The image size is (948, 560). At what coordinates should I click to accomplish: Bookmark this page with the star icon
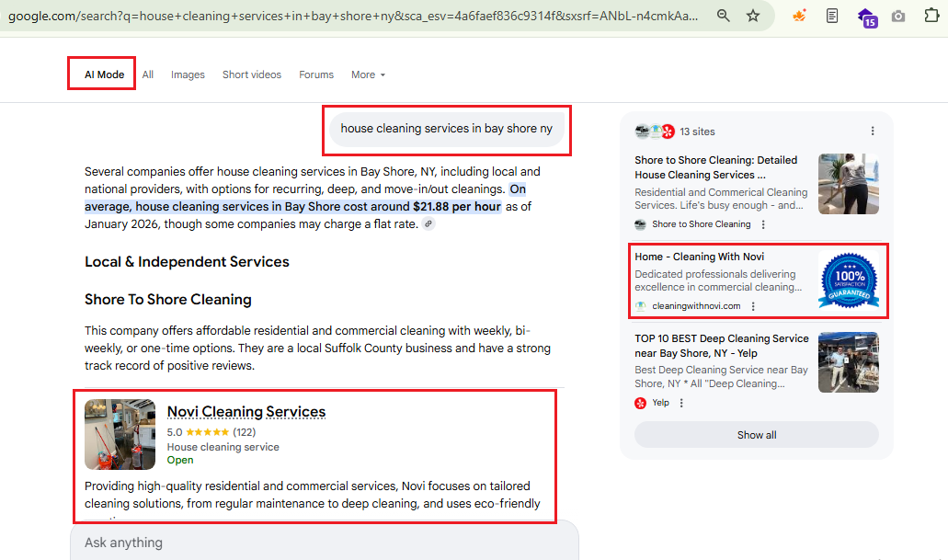coord(753,16)
